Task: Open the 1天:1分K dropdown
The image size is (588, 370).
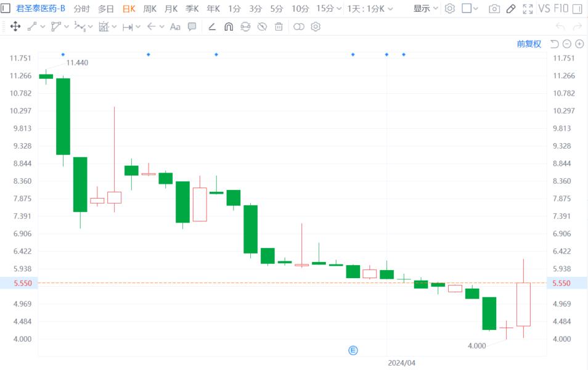Action: click(370, 8)
